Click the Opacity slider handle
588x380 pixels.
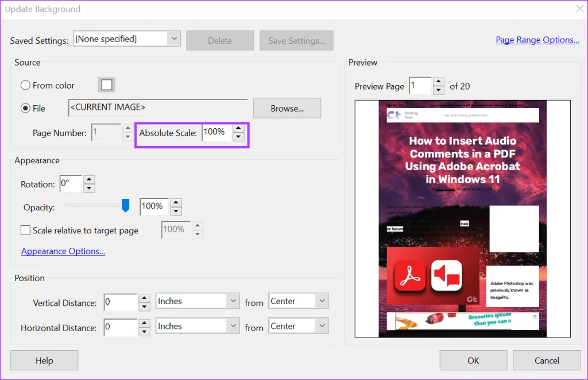[126, 206]
